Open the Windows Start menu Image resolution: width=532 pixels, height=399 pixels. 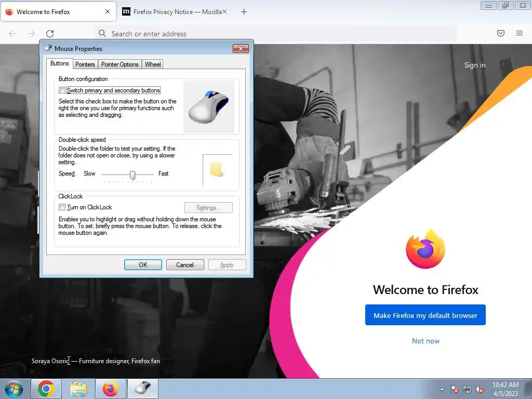(x=14, y=389)
